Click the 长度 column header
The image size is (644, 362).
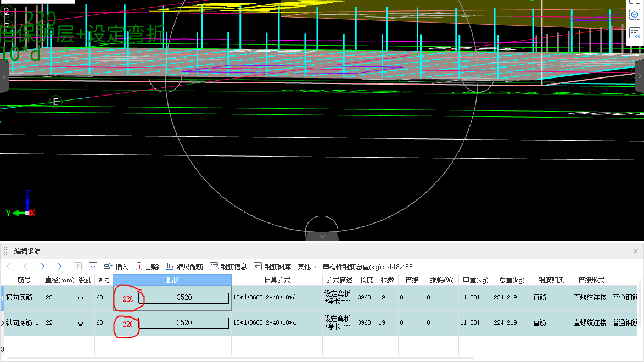366,280
